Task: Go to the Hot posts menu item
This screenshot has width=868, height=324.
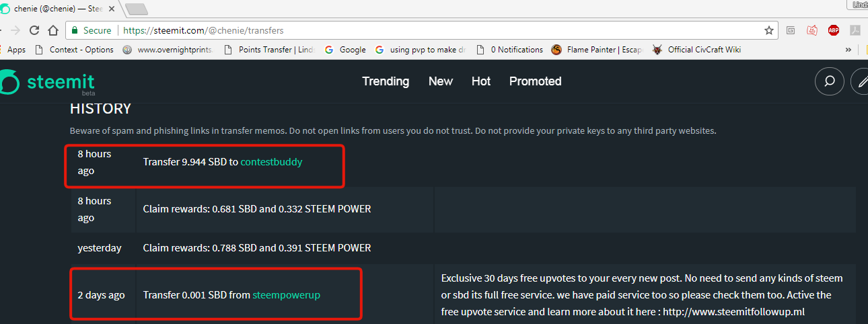Action: click(x=481, y=81)
